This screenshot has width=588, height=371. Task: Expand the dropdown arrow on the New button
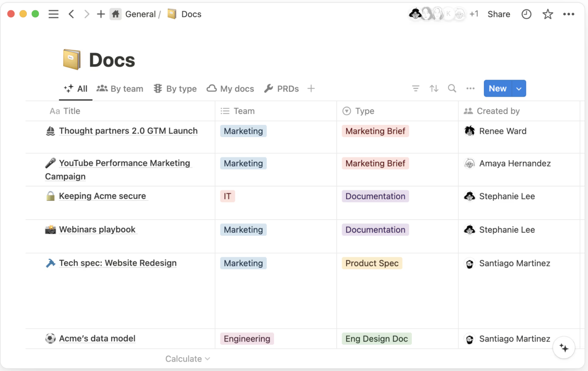(x=519, y=88)
